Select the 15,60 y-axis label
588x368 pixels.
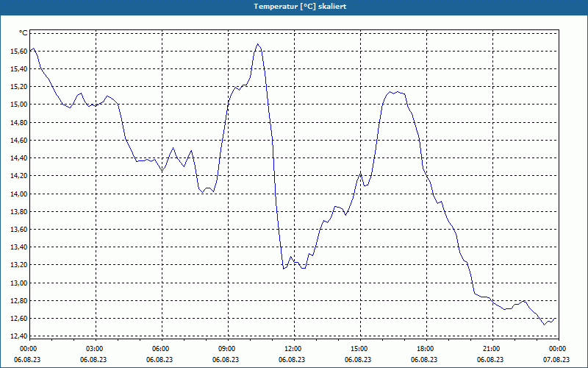pos(19,51)
